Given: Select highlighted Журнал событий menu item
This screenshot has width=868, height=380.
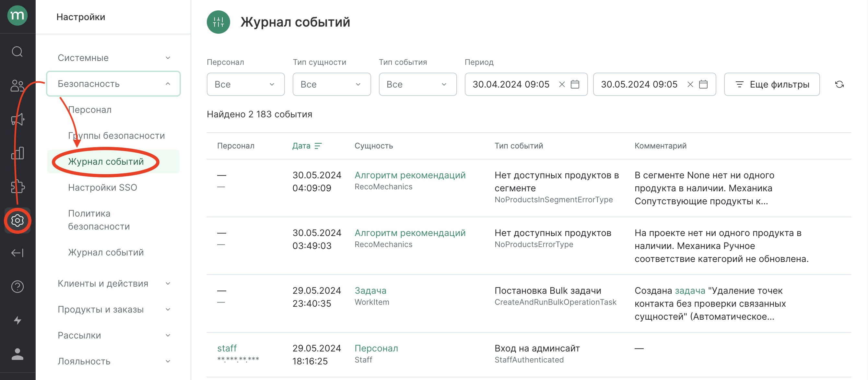Looking at the screenshot, I should [113, 161].
